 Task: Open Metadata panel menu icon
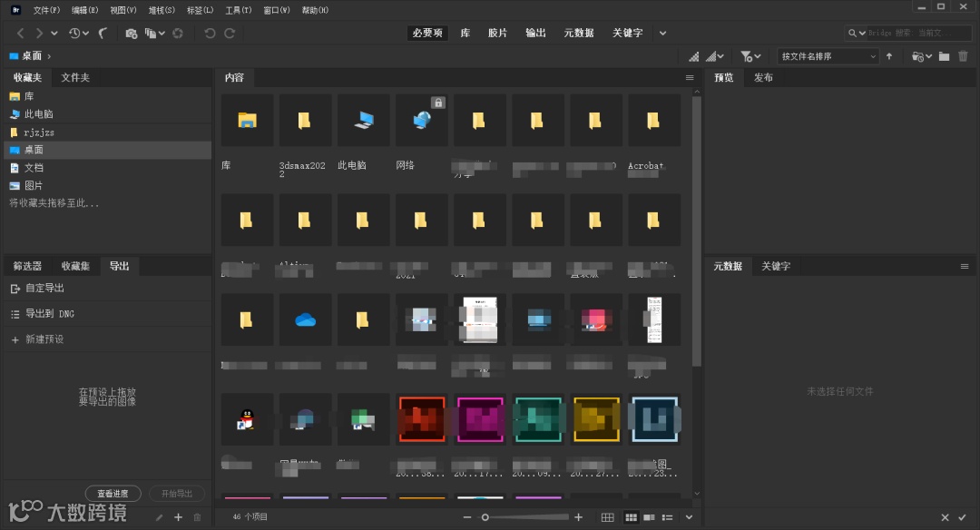pyautogui.click(x=965, y=266)
